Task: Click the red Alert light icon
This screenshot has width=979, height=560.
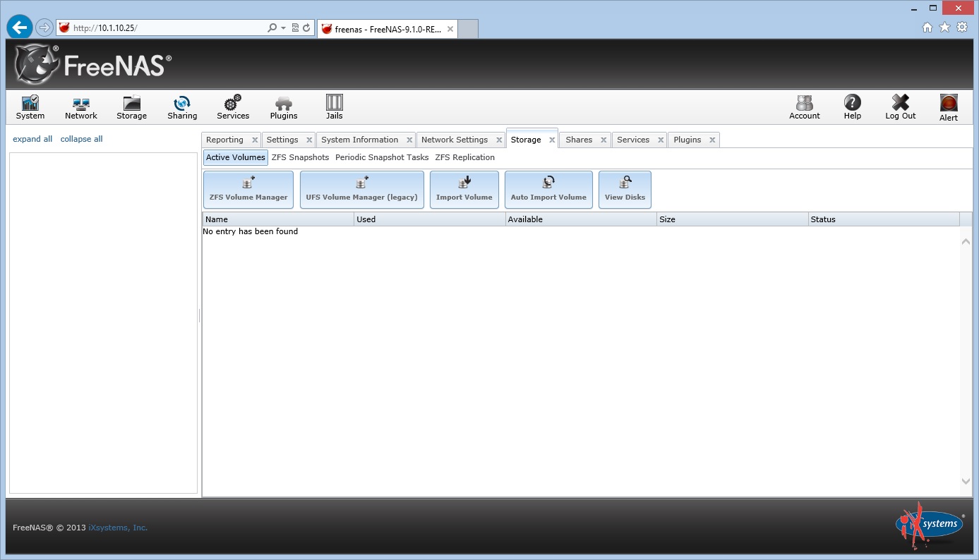Action: pyautogui.click(x=949, y=108)
